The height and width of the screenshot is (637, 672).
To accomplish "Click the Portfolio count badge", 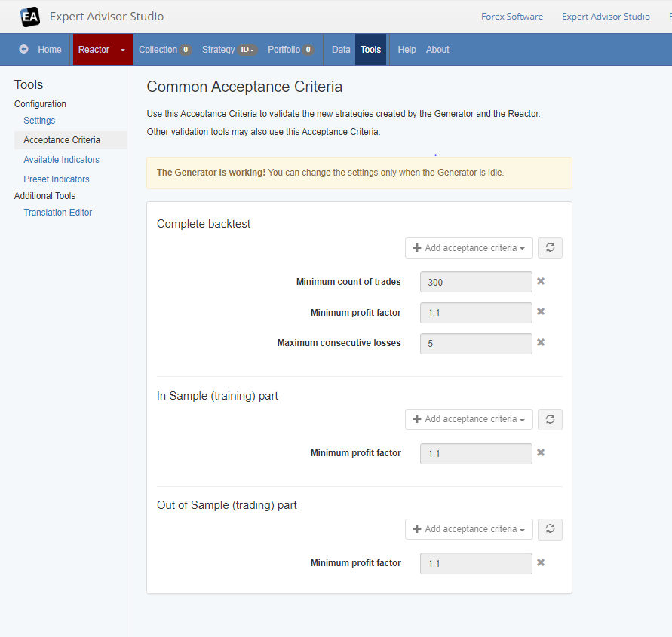I will click(308, 50).
